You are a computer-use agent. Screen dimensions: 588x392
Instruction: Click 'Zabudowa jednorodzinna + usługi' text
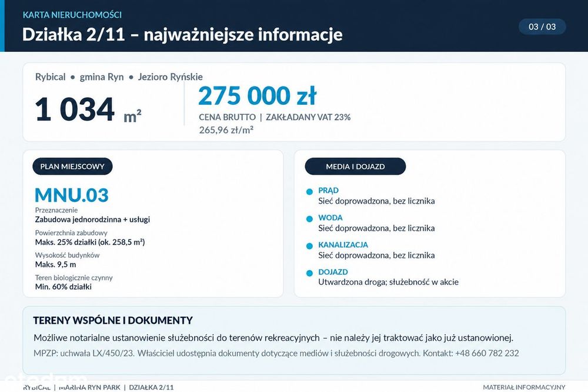pos(92,220)
